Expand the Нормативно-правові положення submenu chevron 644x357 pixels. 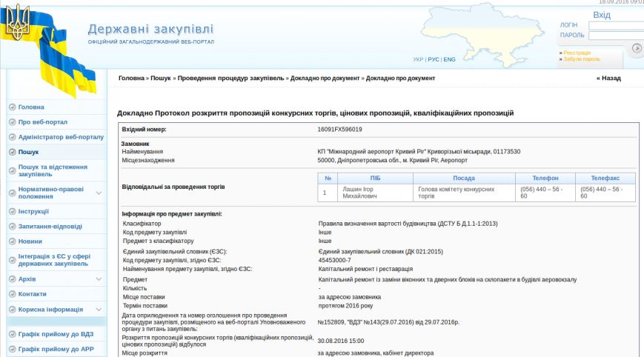click(99, 193)
